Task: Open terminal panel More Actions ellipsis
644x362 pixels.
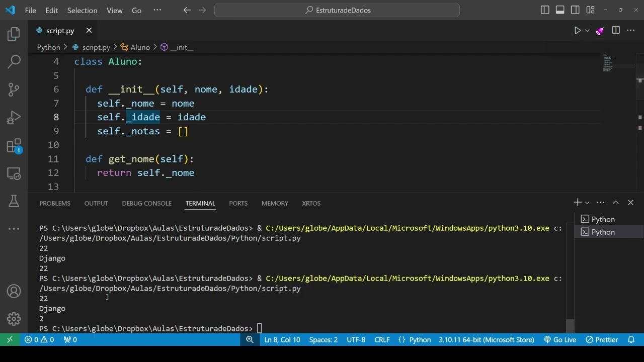Action: pos(600,202)
